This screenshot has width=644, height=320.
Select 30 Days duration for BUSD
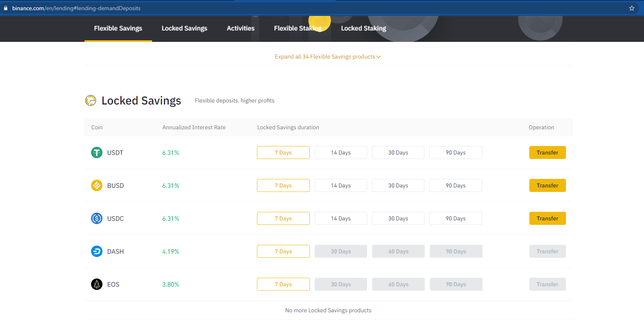[398, 185]
